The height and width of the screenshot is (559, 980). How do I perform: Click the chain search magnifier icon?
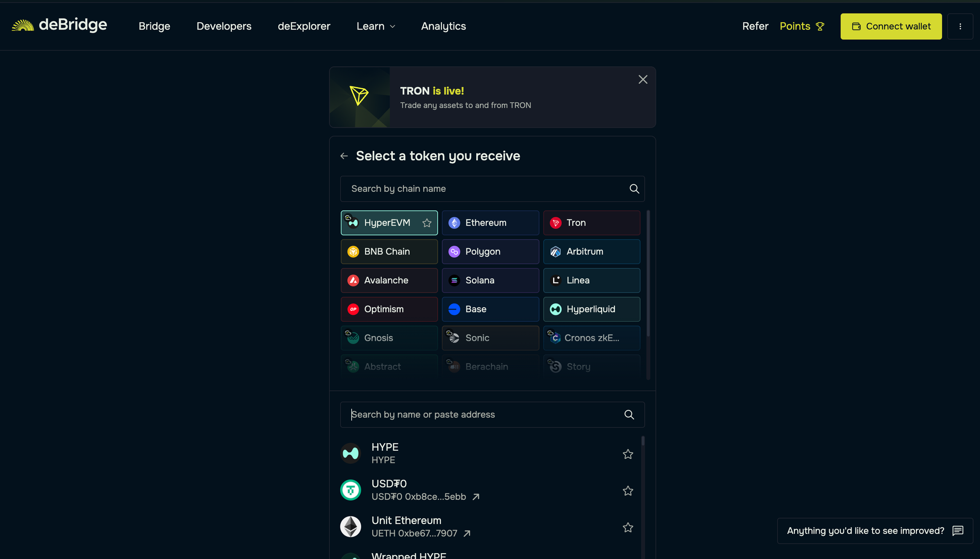click(634, 189)
